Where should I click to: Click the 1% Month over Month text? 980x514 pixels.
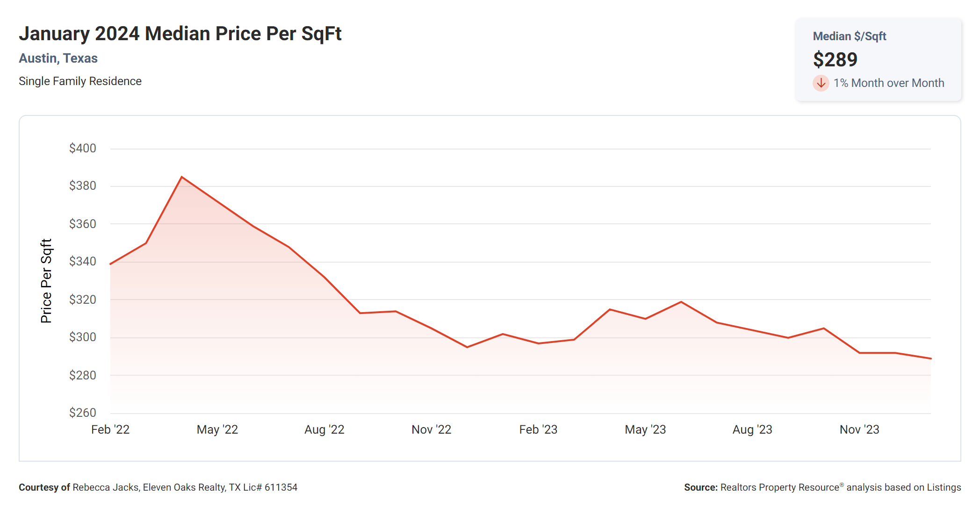tap(888, 83)
